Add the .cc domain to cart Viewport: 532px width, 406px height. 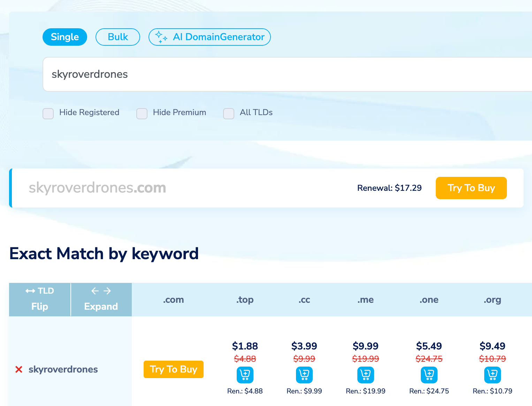click(x=304, y=375)
